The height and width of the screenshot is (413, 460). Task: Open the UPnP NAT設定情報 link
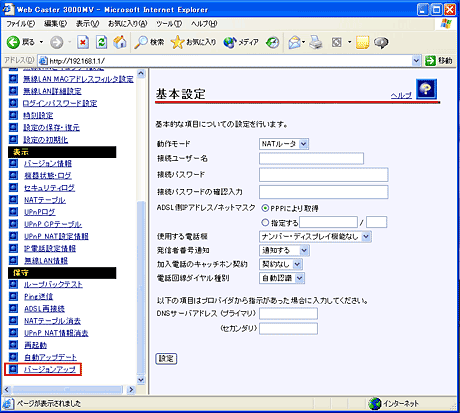tap(56, 236)
